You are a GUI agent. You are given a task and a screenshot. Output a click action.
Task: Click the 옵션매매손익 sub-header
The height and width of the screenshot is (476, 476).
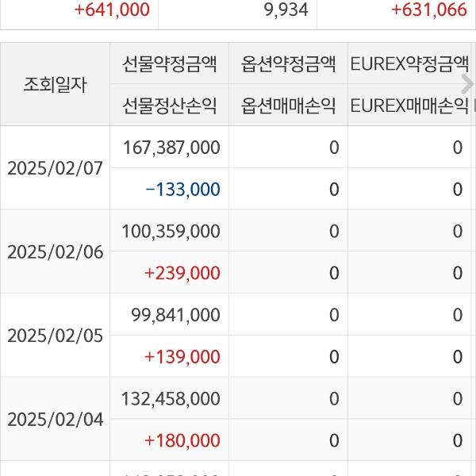[x=288, y=106]
